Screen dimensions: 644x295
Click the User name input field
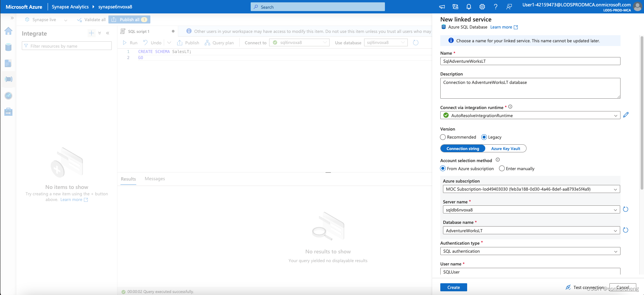[530, 272]
